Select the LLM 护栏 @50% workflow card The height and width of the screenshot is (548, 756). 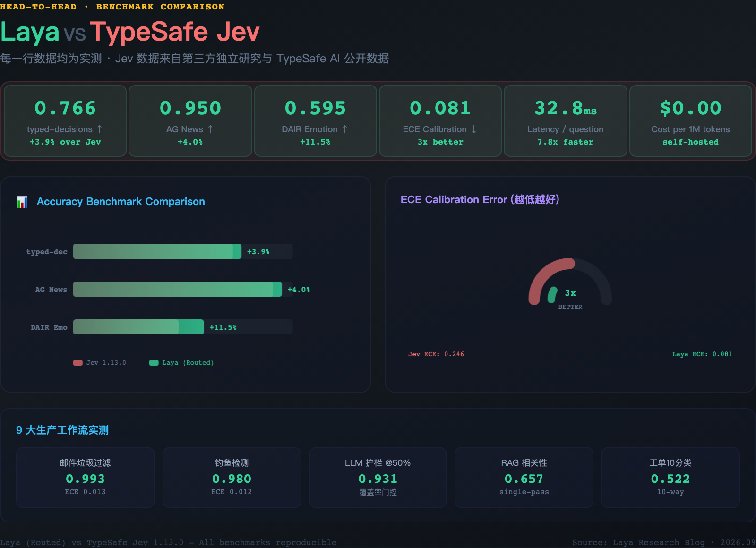tap(378, 478)
